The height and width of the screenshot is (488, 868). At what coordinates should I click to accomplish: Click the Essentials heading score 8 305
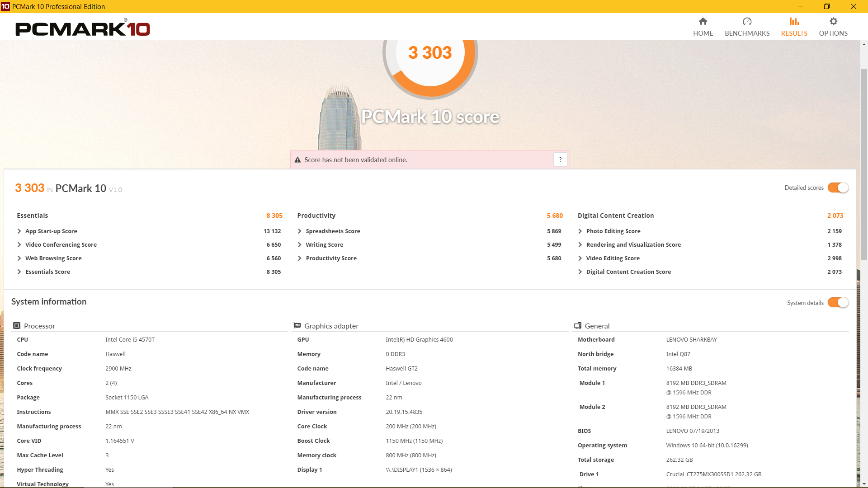274,216
